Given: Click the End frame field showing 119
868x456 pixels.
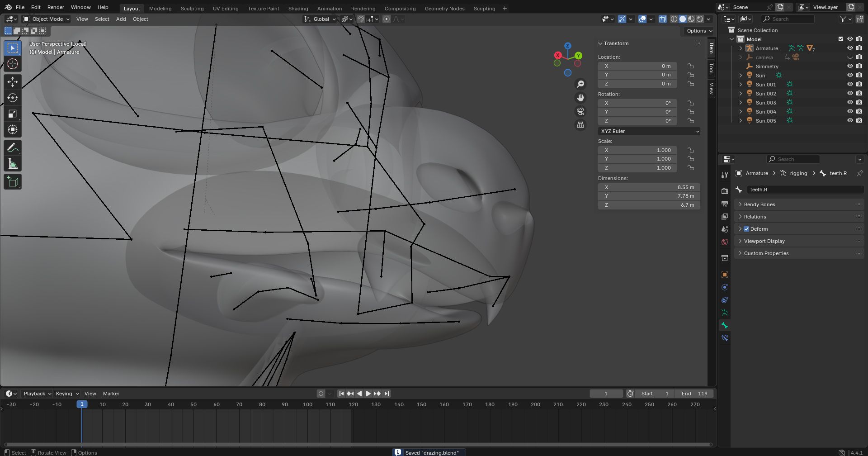Looking at the screenshot, I should click(x=694, y=394).
